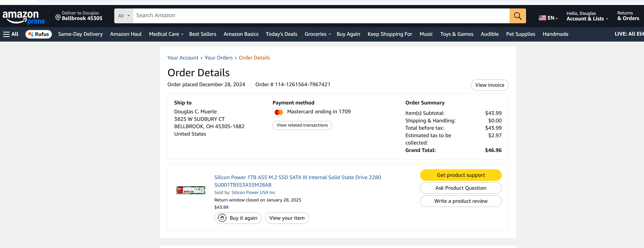Click the orange search magnifier button
Screen dimensions: 644x248
(x=517, y=16)
